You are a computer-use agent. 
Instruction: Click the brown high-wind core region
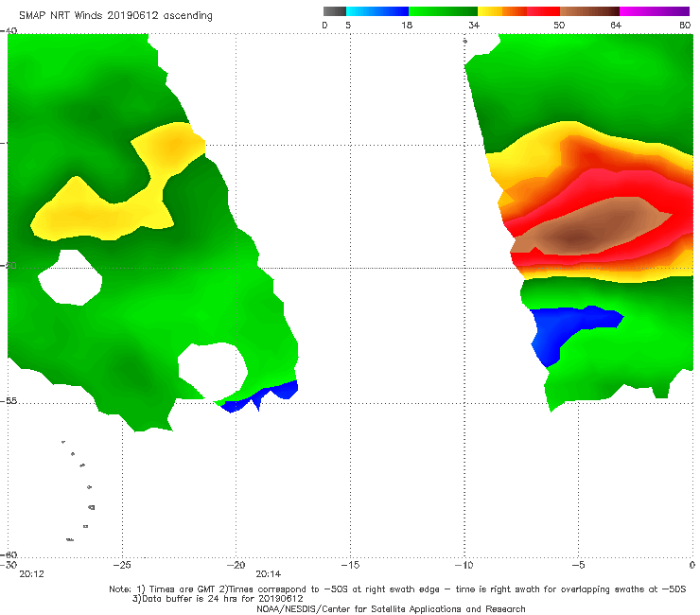click(589, 228)
